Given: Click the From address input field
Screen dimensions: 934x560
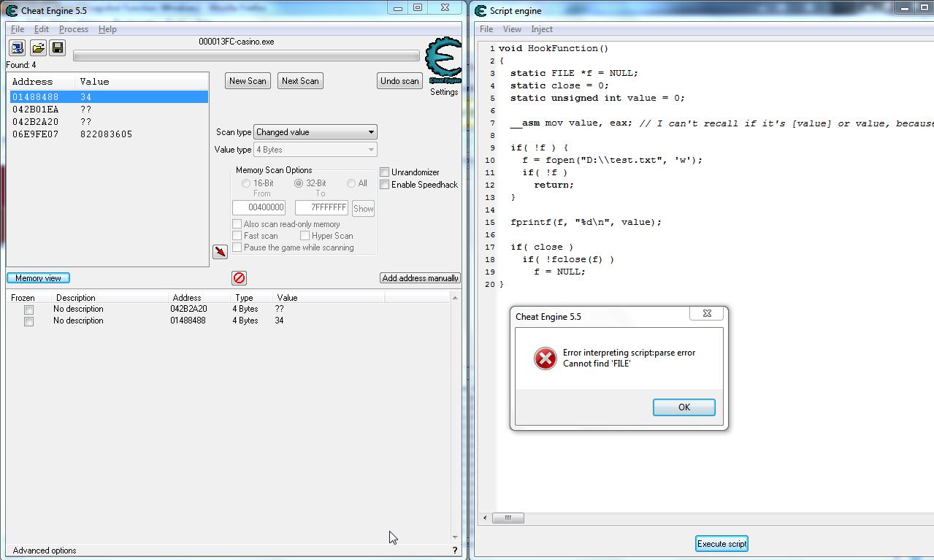Looking at the screenshot, I should pyautogui.click(x=259, y=207).
